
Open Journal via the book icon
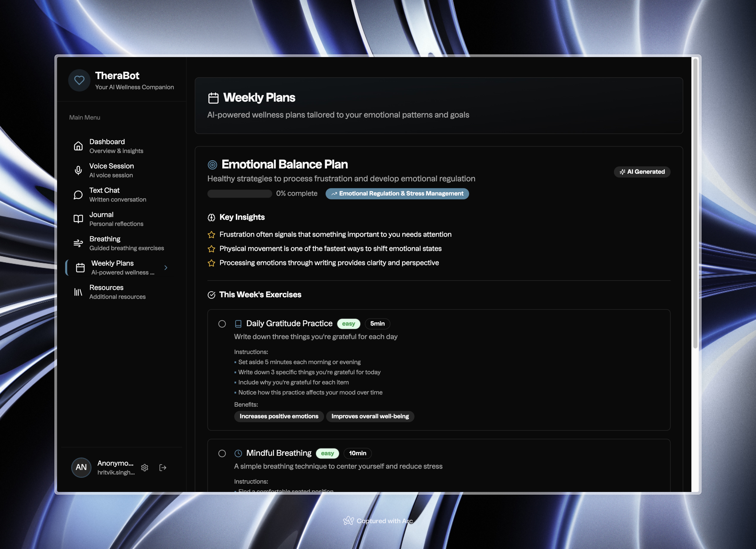(x=78, y=219)
